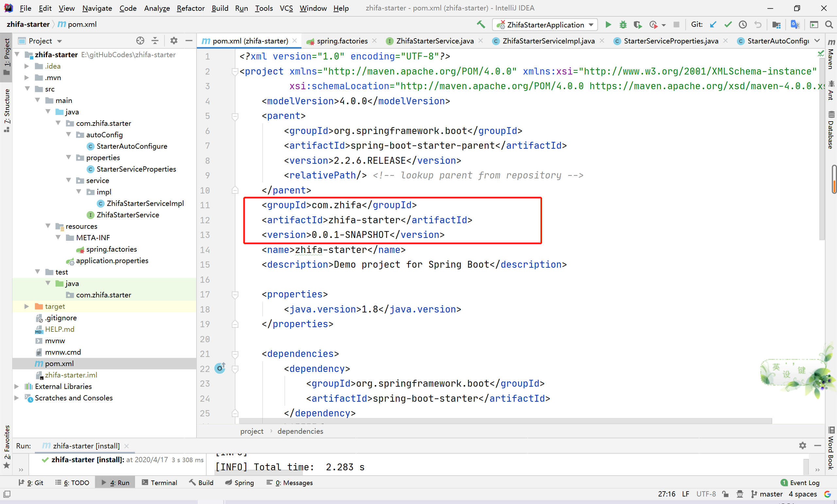Click the green Run button in the toolbar
Screen dimensions: 837x504
coord(608,25)
